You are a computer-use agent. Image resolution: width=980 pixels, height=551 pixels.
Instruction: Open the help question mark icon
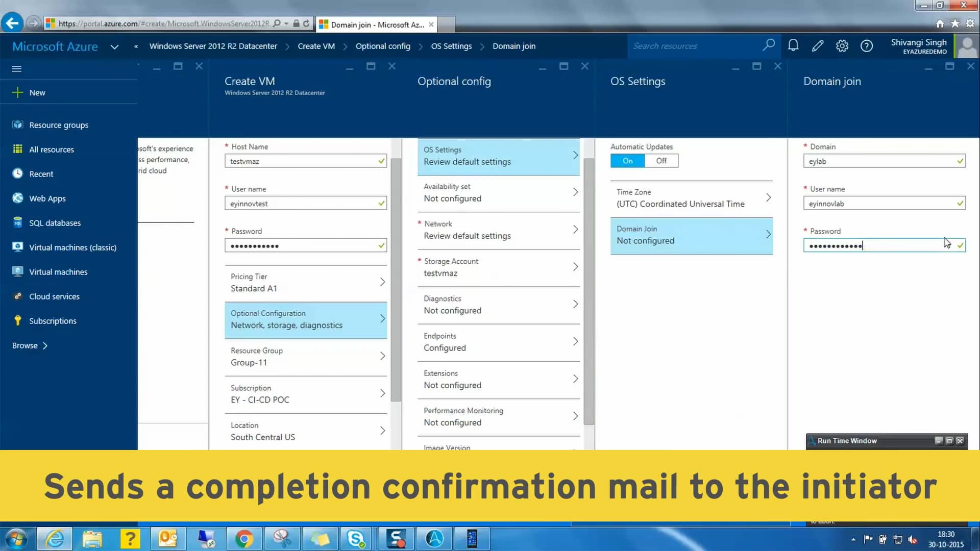tap(866, 45)
